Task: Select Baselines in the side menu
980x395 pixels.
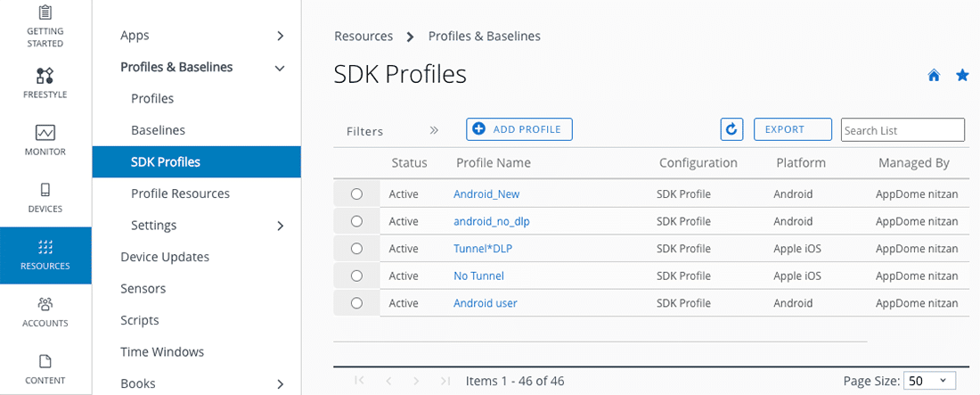Action: pos(158,130)
